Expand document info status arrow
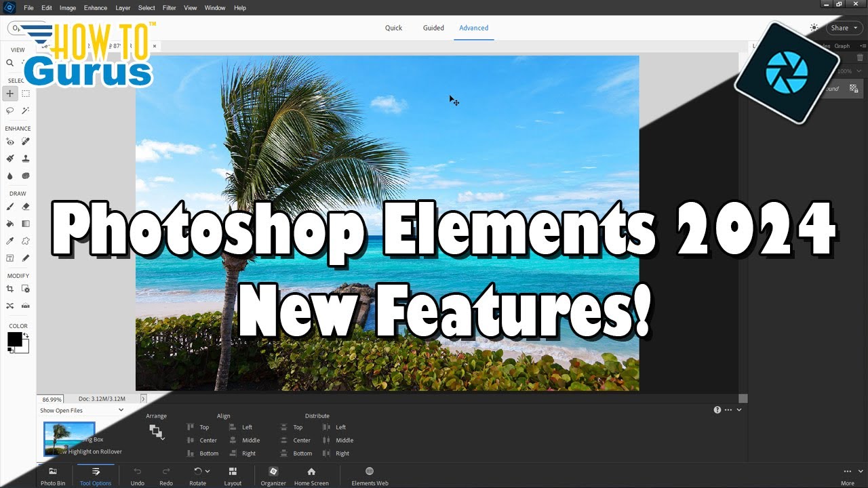The width and height of the screenshot is (868, 488). pyautogui.click(x=144, y=399)
